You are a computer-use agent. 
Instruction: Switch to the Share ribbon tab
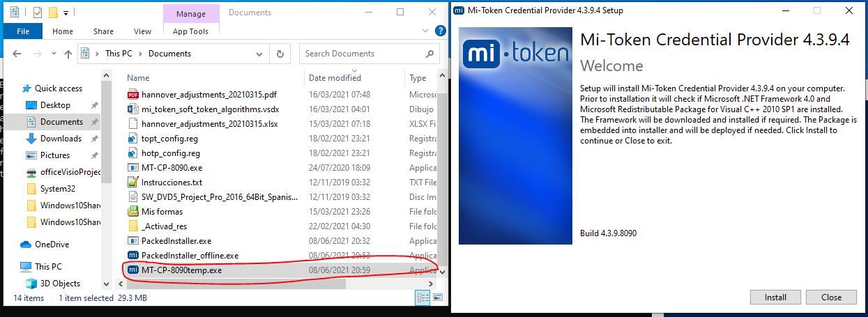pyautogui.click(x=103, y=31)
